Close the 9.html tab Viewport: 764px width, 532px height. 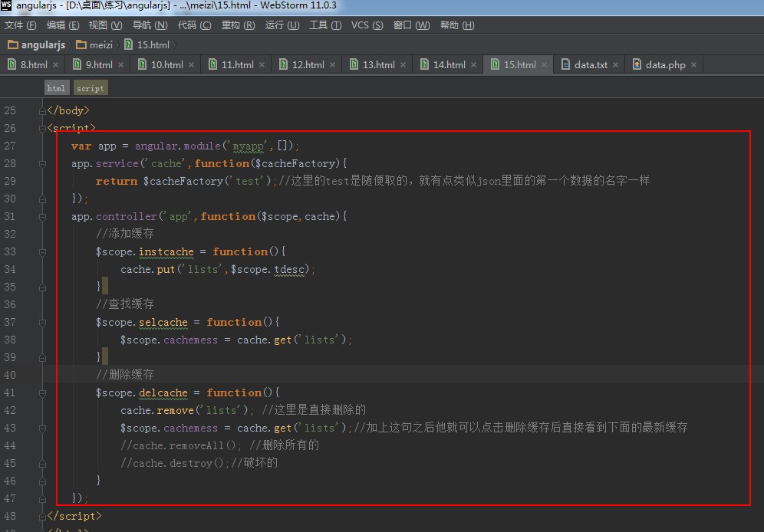pos(121,64)
